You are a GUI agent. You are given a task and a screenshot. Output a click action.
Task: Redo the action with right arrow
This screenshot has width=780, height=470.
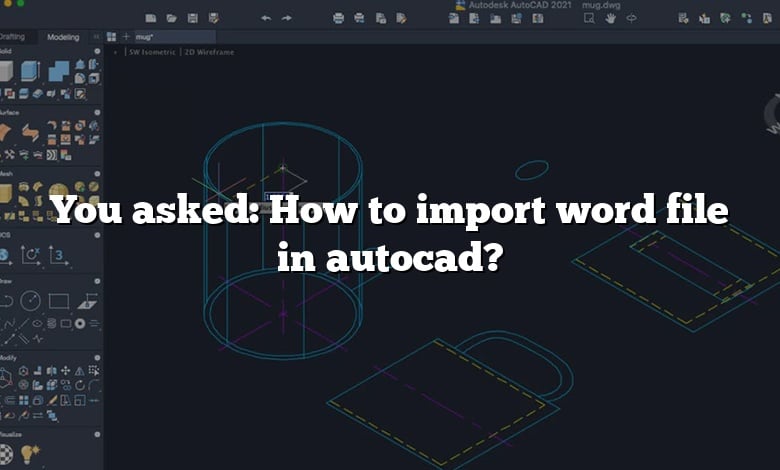(287, 18)
